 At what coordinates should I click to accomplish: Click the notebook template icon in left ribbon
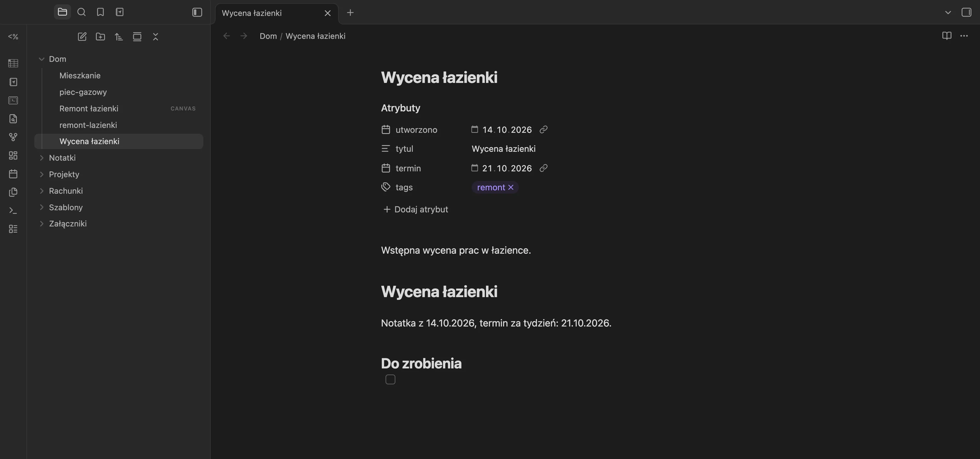13,82
